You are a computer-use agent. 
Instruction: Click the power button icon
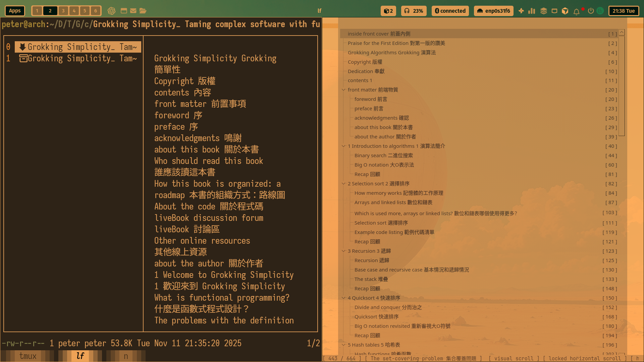pos(591,11)
